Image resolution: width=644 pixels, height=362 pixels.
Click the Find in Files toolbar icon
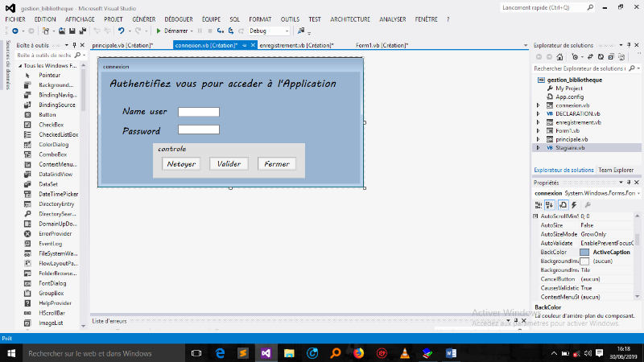pos(301,31)
